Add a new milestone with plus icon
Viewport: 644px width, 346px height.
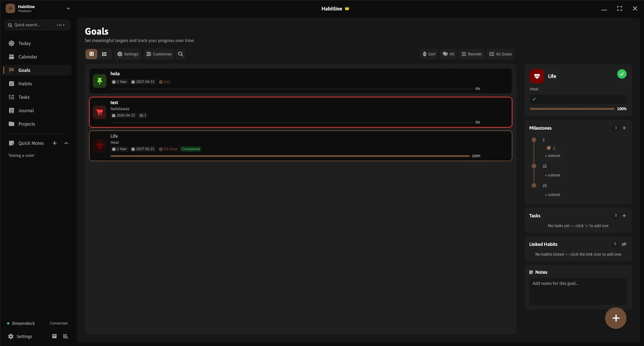tap(624, 128)
